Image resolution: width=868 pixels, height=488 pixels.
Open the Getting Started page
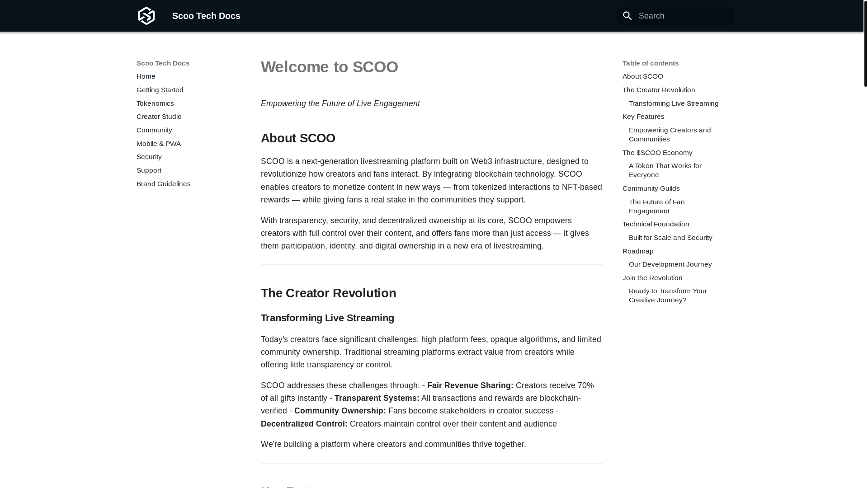click(160, 90)
